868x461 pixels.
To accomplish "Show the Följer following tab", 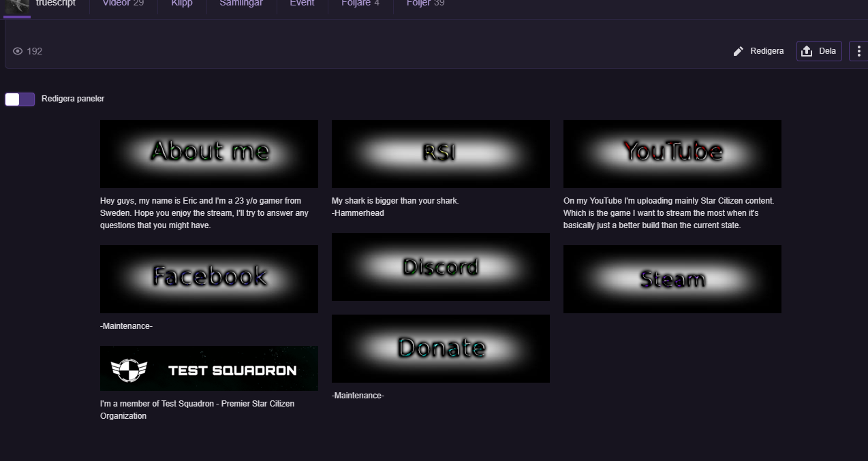I will pyautogui.click(x=425, y=3).
